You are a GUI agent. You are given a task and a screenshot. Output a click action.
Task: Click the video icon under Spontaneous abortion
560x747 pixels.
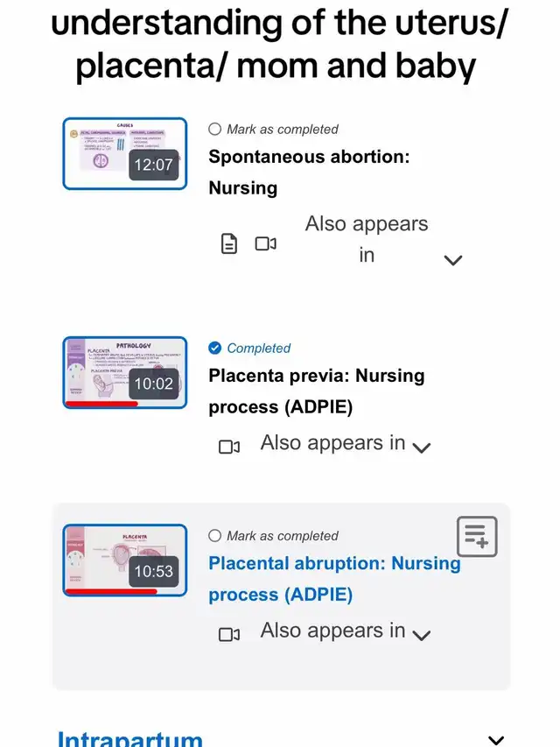[266, 243]
